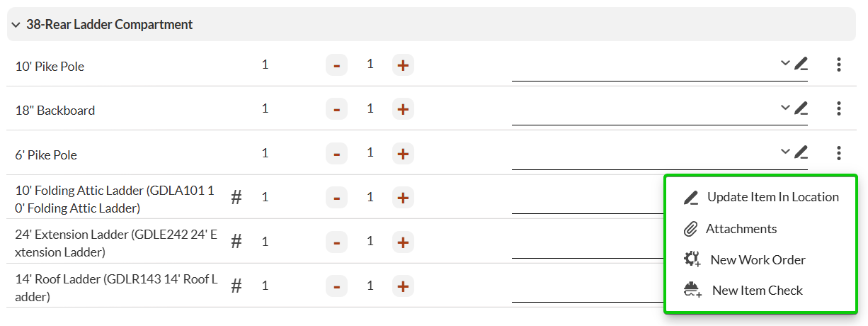The height and width of the screenshot is (326, 868).
Task: Click notes field for 10' Folding Attic Ladder
Action: tap(588, 201)
